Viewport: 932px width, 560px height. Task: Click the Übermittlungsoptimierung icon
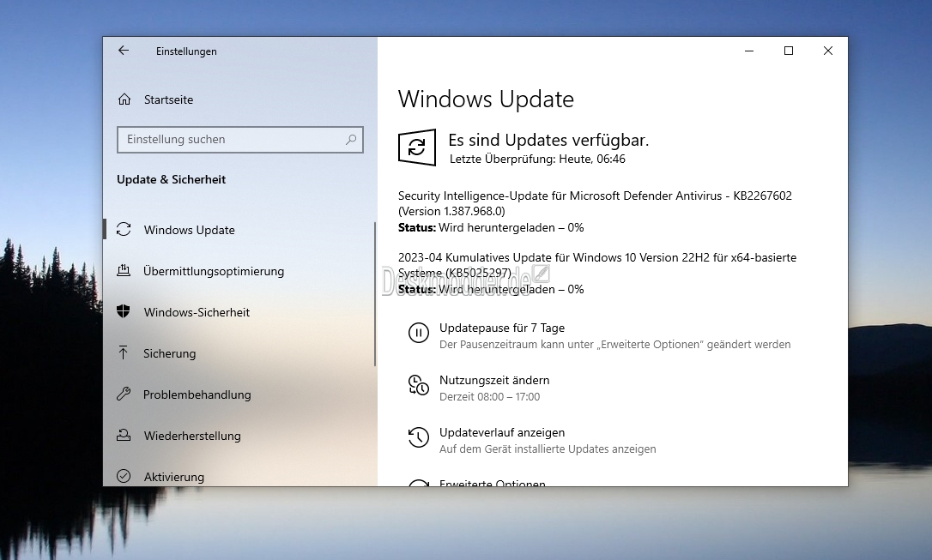pyautogui.click(x=124, y=271)
